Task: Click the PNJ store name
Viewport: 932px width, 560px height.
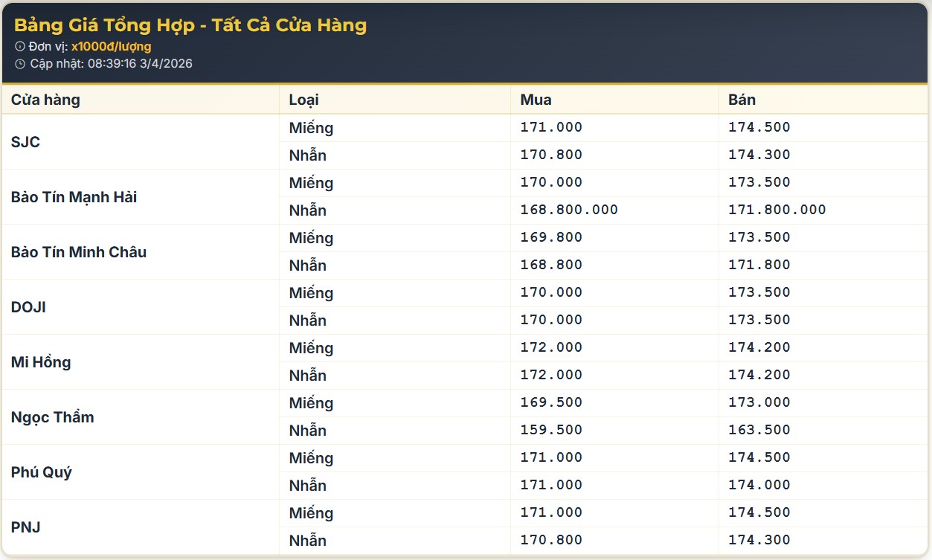Action: (x=26, y=527)
